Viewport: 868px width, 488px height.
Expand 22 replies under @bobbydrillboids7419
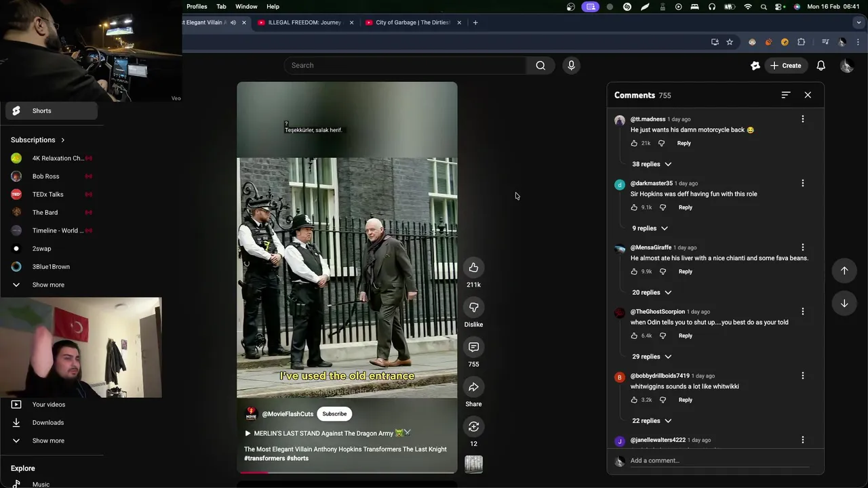coord(652,421)
